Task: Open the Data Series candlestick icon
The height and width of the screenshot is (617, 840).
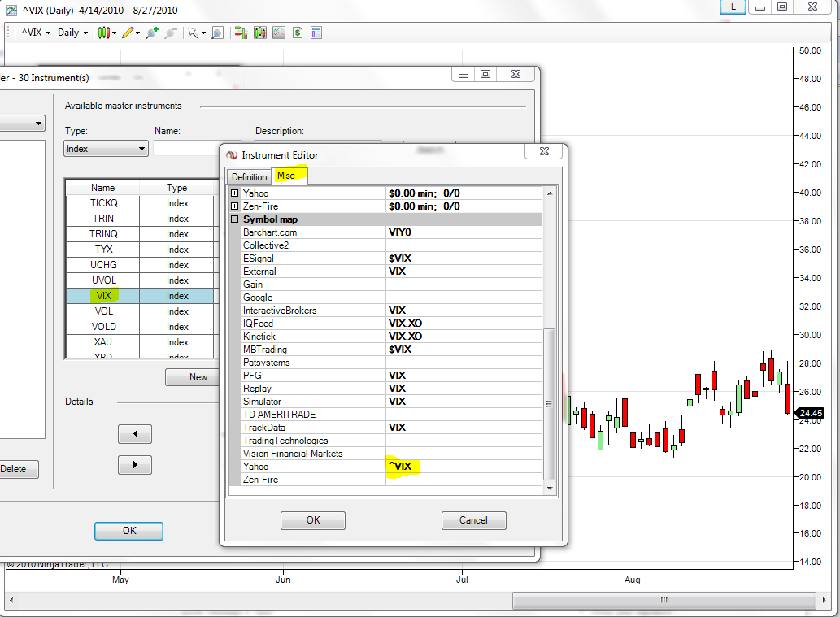Action: point(260,33)
